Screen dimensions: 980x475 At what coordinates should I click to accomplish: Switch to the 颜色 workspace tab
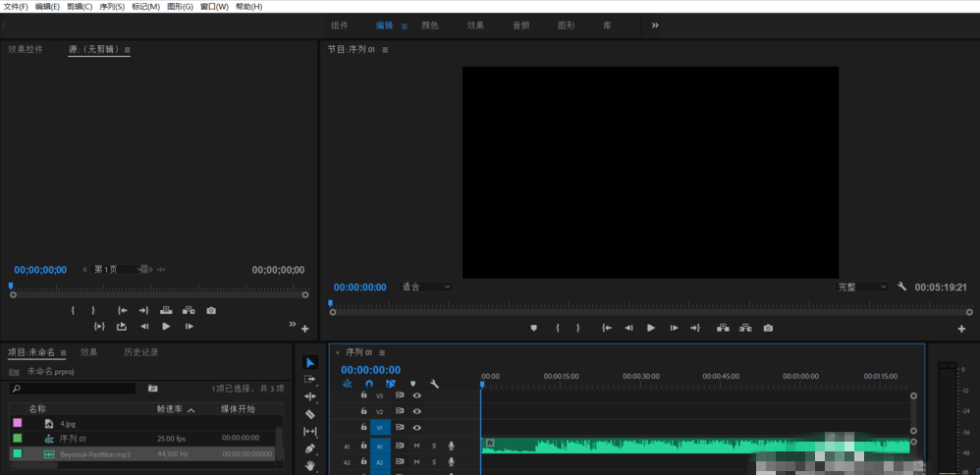(x=430, y=26)
